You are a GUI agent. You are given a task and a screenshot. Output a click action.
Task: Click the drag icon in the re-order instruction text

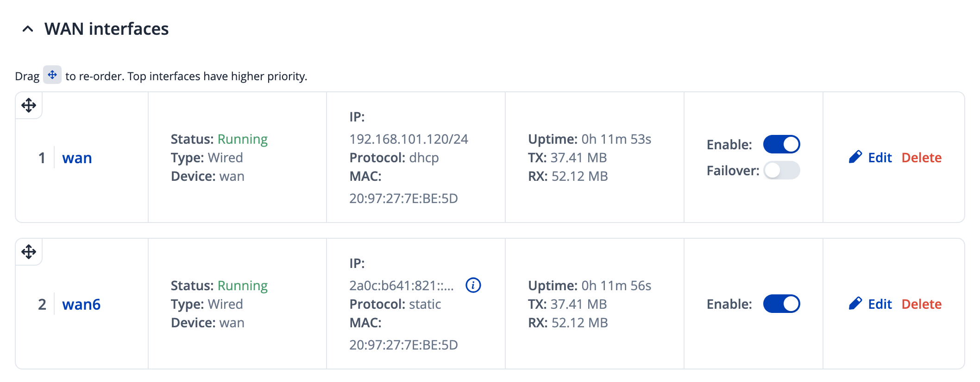[52, 75]
